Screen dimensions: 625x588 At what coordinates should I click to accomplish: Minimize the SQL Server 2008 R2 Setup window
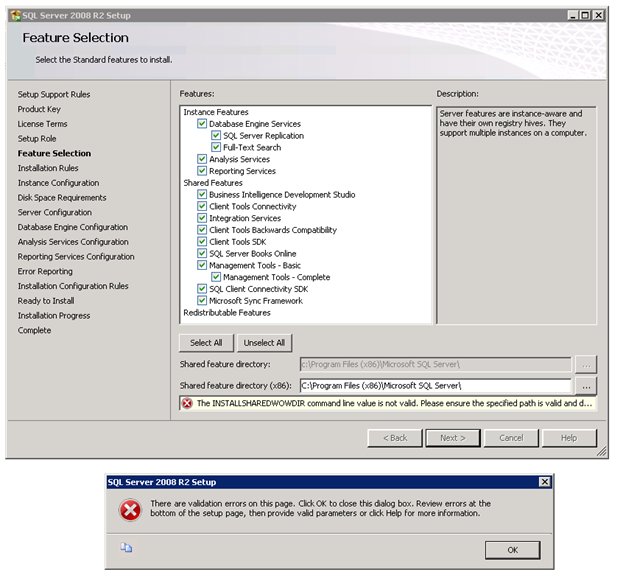(x=573, y=16)
